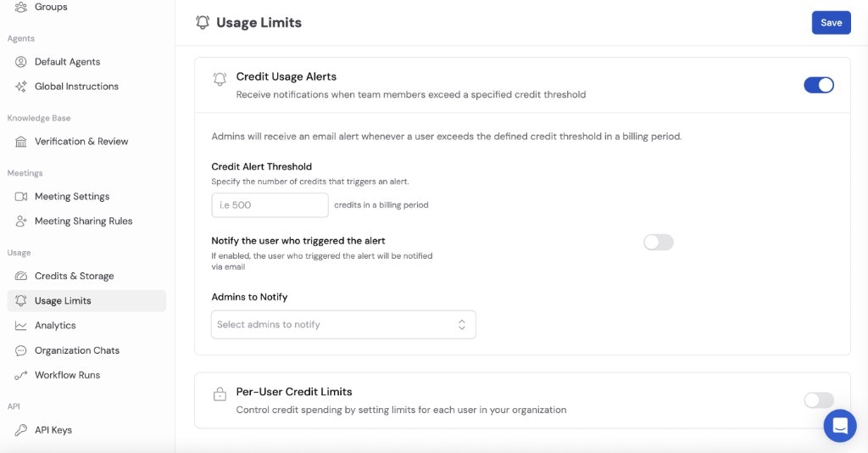Click the 'Notify the user who triggered' label
Screen dimensions: 868x453
coord(298,241)
